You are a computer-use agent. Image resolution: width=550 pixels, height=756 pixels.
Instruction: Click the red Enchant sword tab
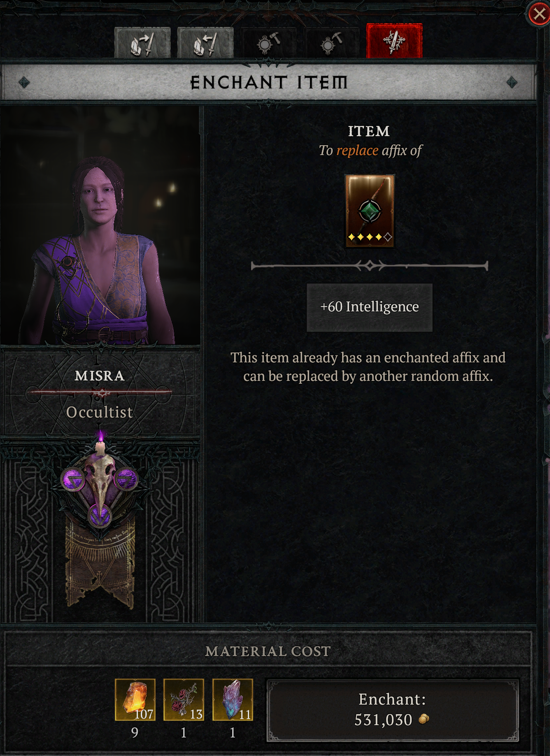click(394, 41)
